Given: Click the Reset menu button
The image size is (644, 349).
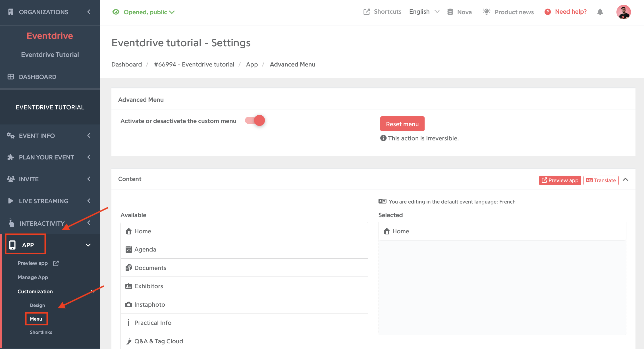Looking at the screenshot, I should 402,124.
